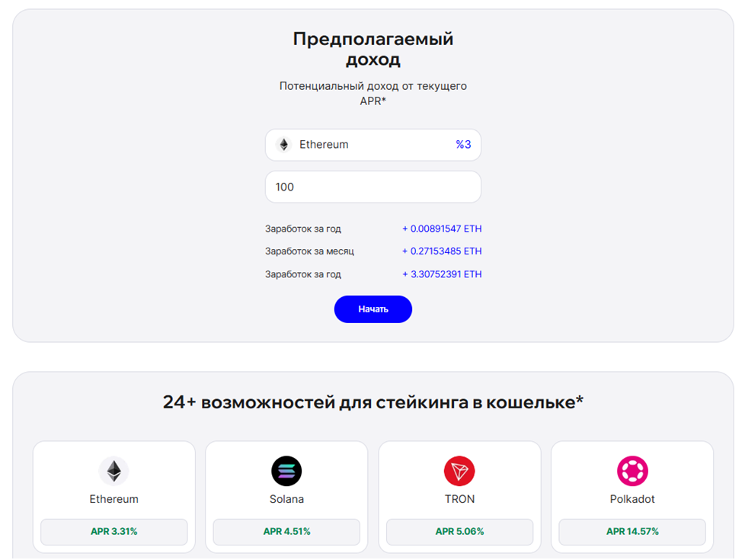
Task: Click the Solana logo icon
Action: (286, 471)
